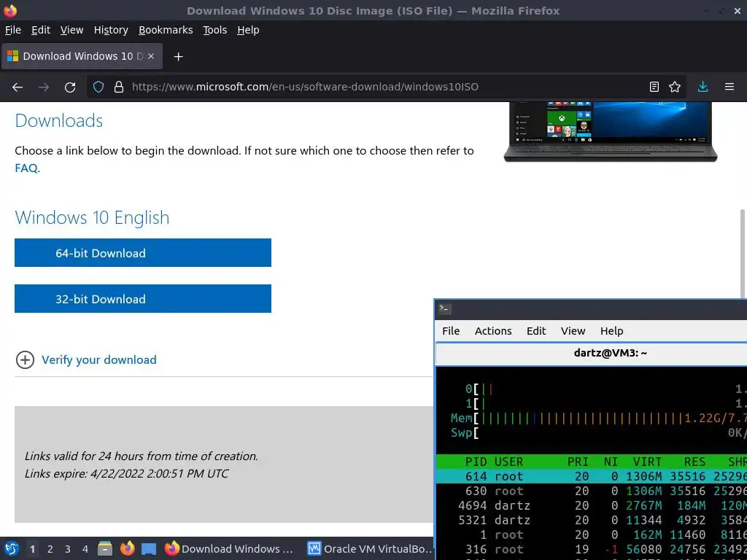Viewport: 747px width, 560px height.
Task: Click the htop Mem usage meter
Action: (598, 418)
